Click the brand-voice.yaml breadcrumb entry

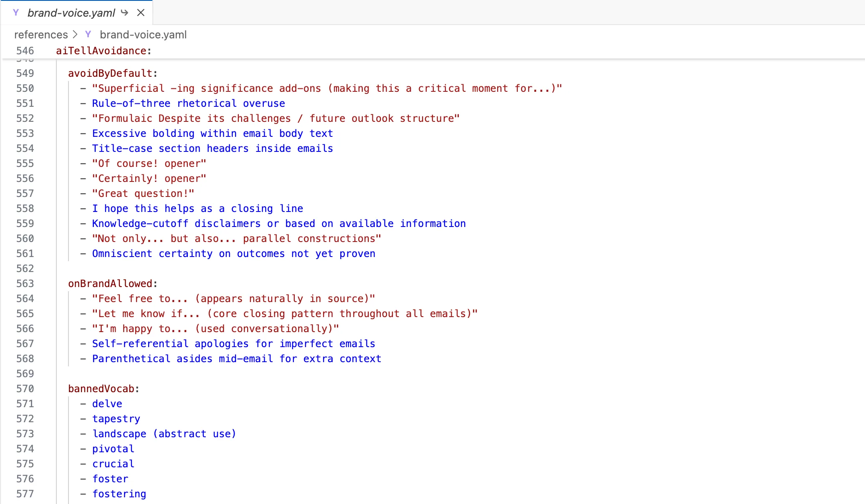click(143, 35)
